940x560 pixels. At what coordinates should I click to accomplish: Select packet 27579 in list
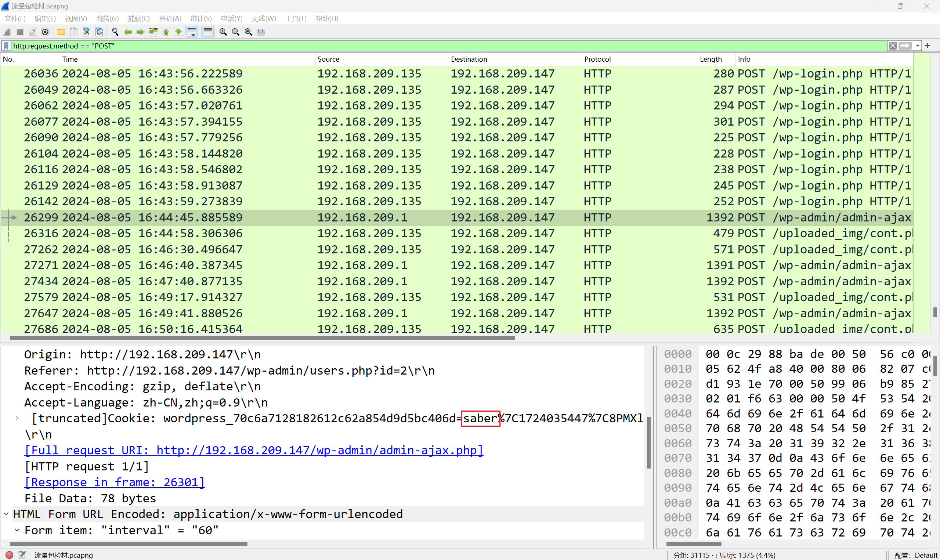(x=456, y=297)
